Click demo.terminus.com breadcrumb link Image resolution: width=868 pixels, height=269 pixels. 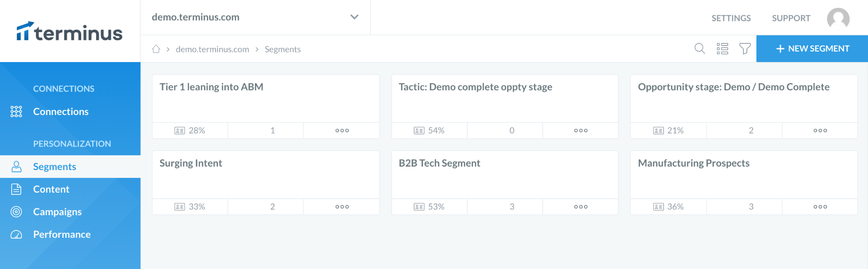[x=212, y=49]
